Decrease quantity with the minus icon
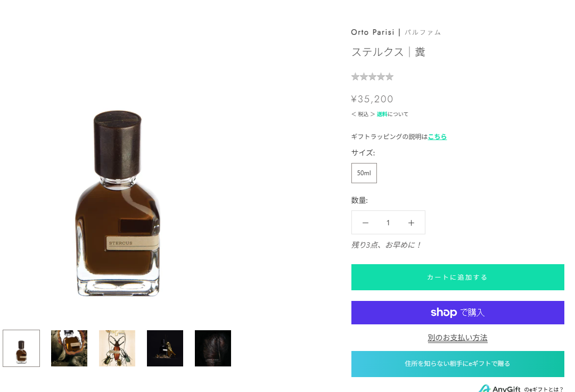 pyautogui.click(x=365, y=223)
